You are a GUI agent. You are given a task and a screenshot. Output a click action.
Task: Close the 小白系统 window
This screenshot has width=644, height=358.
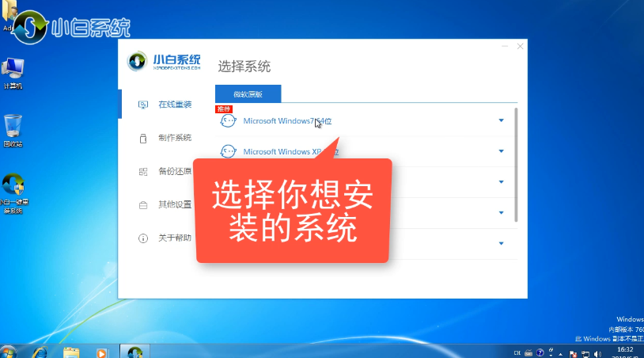point(520,46)
